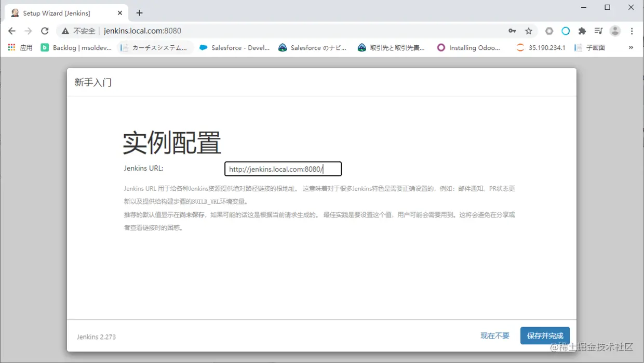Open the media control playlist icon
The width and height of the screenshot is (644, 363).
(x=598, y=31)
